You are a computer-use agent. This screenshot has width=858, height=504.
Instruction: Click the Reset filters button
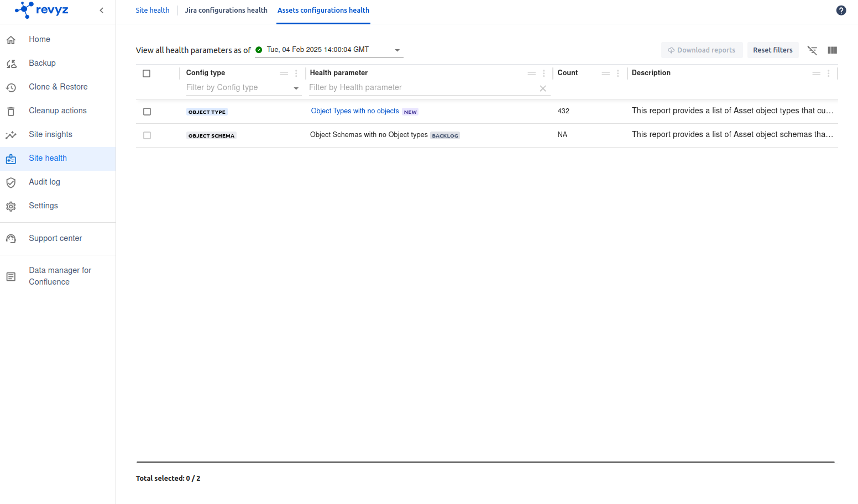pyautogui.click(x=772, y=50)
